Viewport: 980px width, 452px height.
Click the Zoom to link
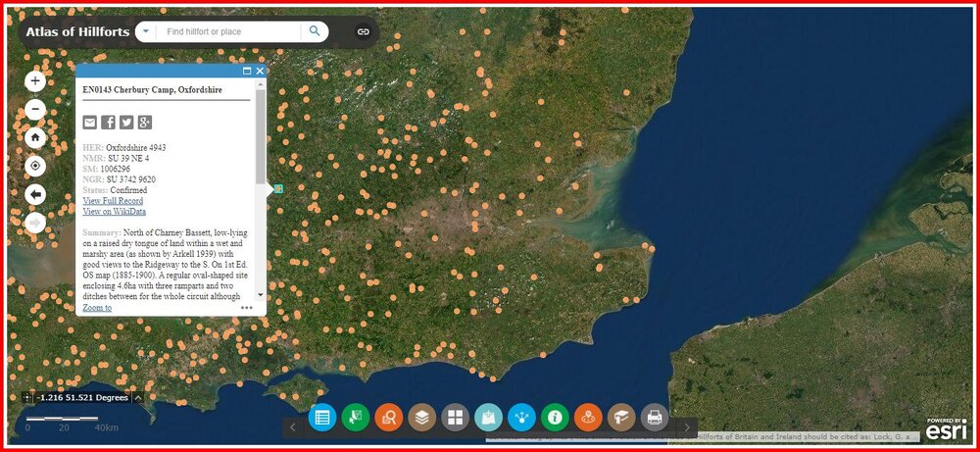point(97,308)
